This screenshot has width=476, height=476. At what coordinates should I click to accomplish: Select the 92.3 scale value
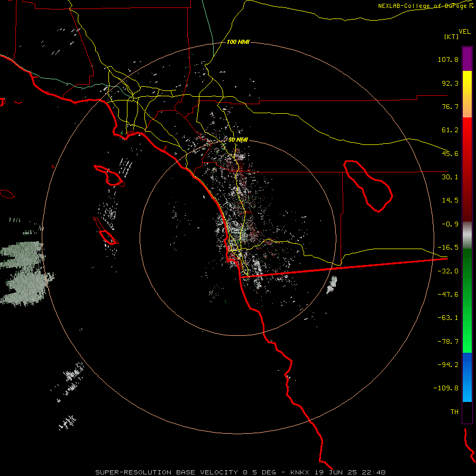point(450,83)
